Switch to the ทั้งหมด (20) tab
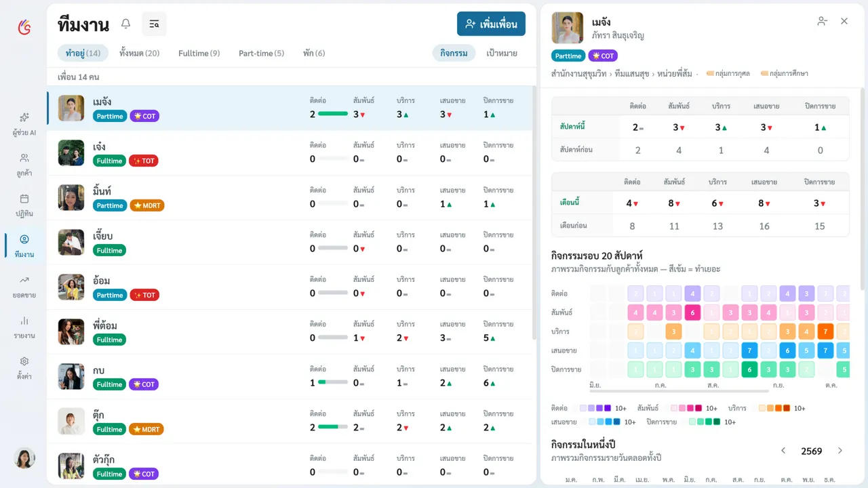 tap(139, 53)
